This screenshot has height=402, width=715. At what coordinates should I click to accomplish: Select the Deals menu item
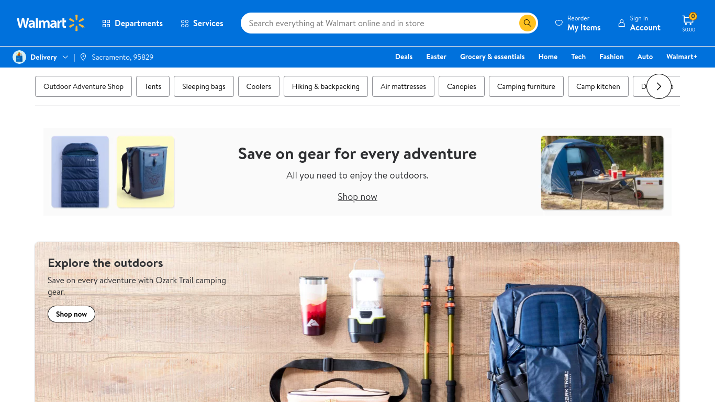[x=404, y=57]
